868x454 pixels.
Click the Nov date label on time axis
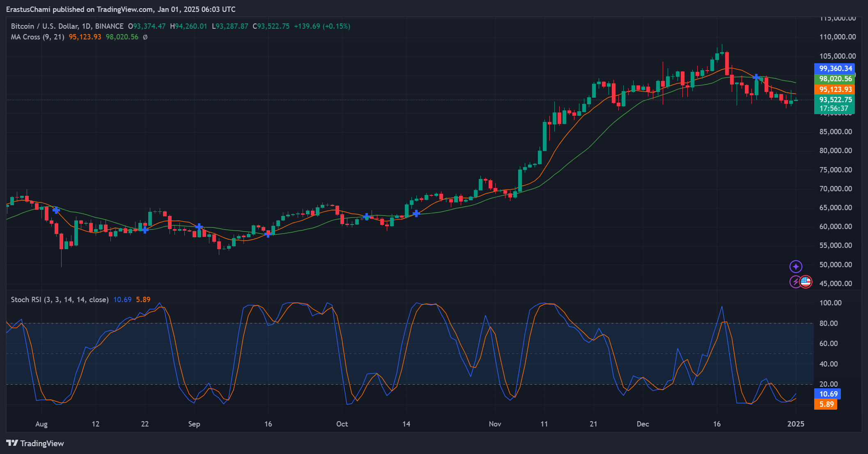coord(495,424)
